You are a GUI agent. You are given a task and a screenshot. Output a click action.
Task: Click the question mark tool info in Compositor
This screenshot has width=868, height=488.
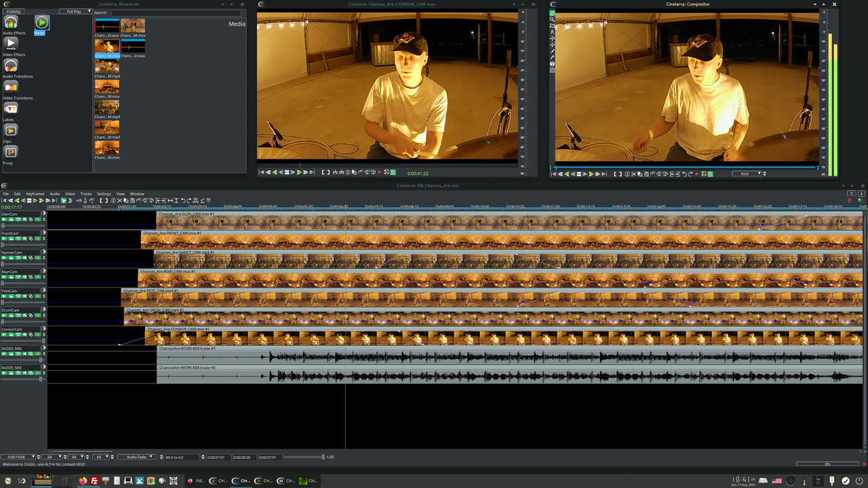(x=552, y=64)
